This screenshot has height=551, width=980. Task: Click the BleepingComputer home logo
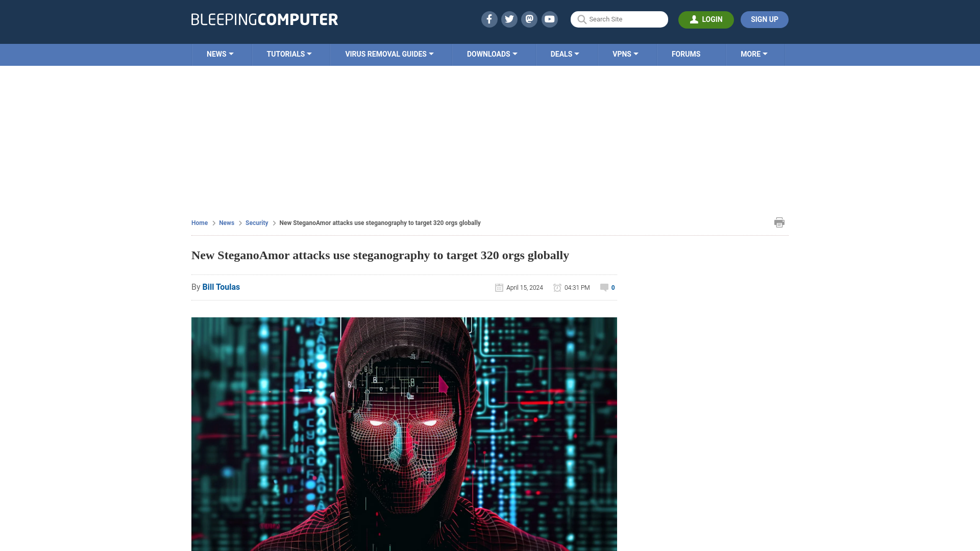(264, 19)
